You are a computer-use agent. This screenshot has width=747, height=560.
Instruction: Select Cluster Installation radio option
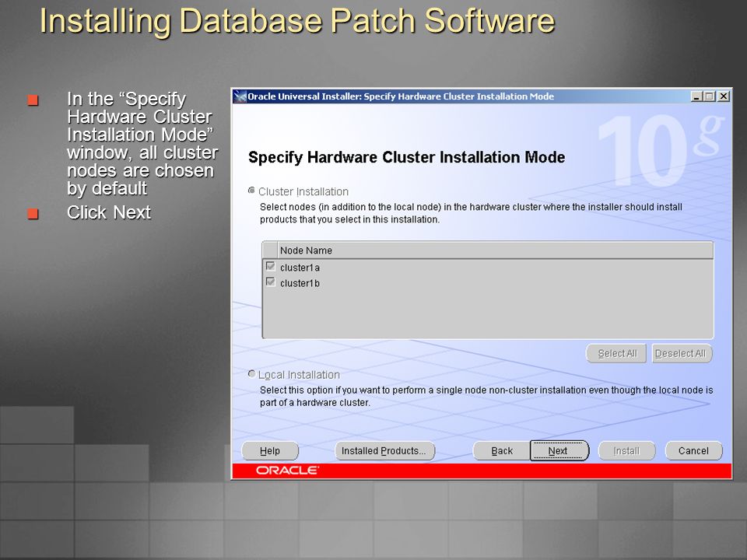251,191
